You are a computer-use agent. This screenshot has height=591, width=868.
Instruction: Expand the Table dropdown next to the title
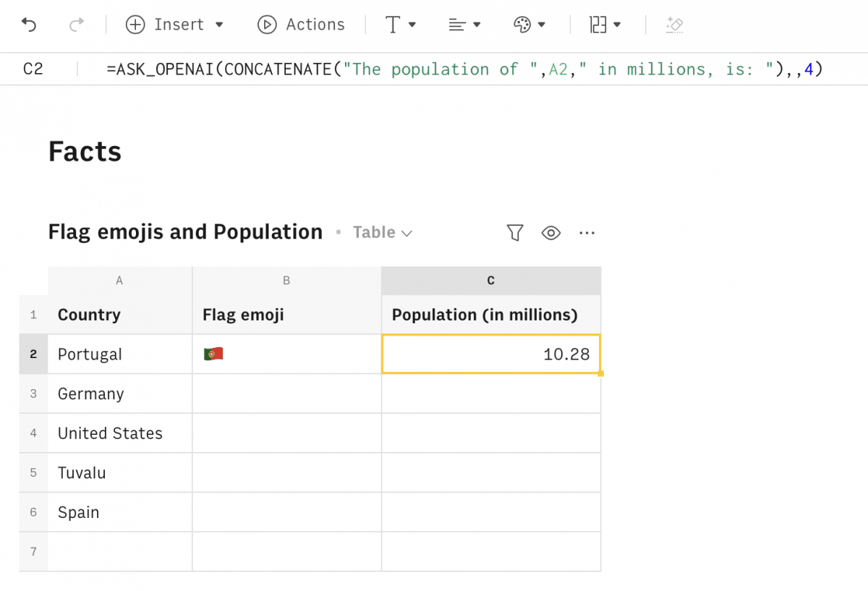point(382,232)
